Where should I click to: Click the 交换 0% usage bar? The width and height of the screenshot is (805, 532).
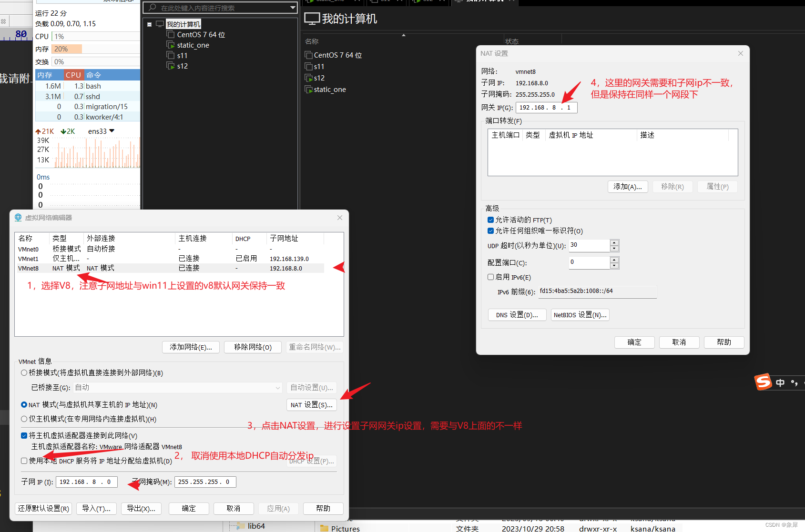96,62
